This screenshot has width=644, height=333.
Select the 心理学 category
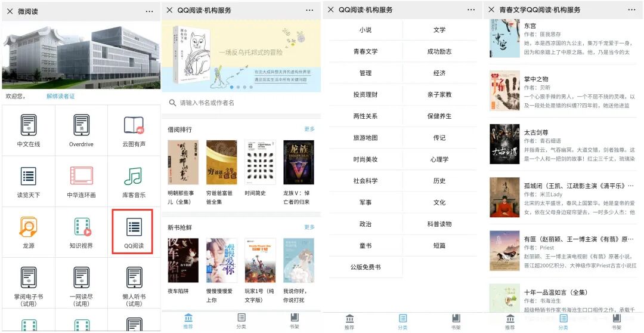(x=439, y=159)
